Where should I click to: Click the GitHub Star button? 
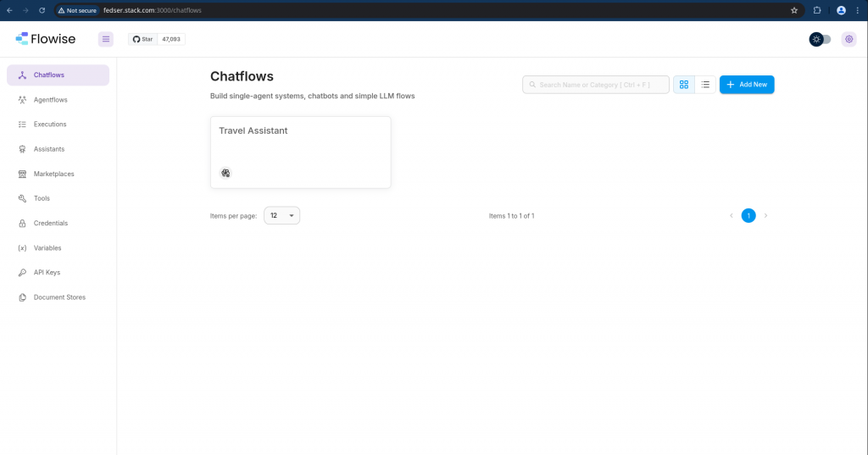click(x=142, y=39)
